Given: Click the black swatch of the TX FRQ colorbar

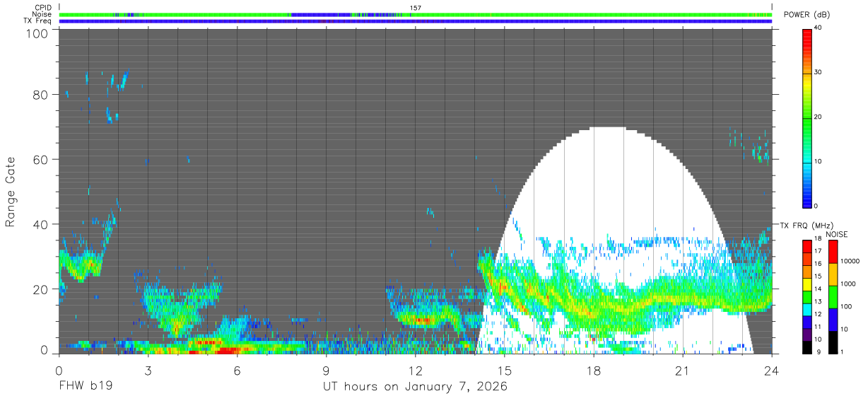Looking at the screenshot, I should click(x=807, y=347).
